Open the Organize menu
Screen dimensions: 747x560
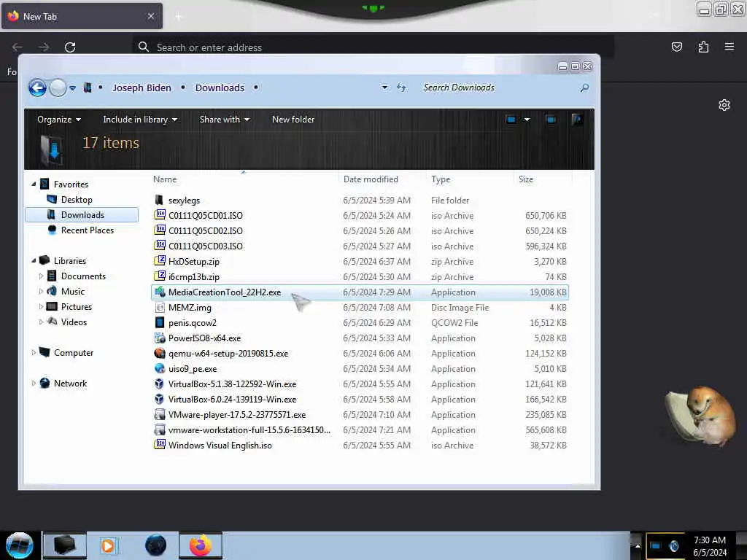click(x=59, y=120)
